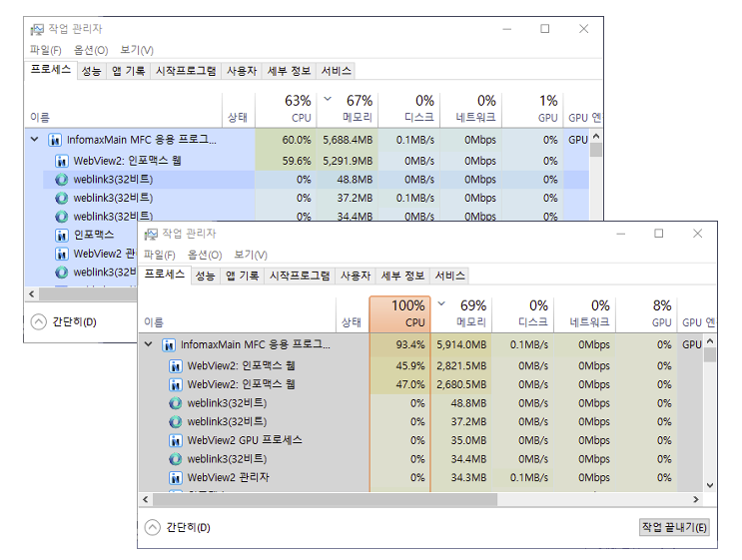Click weblink3 icon on 37.2MB row, back window

(62, 199)
